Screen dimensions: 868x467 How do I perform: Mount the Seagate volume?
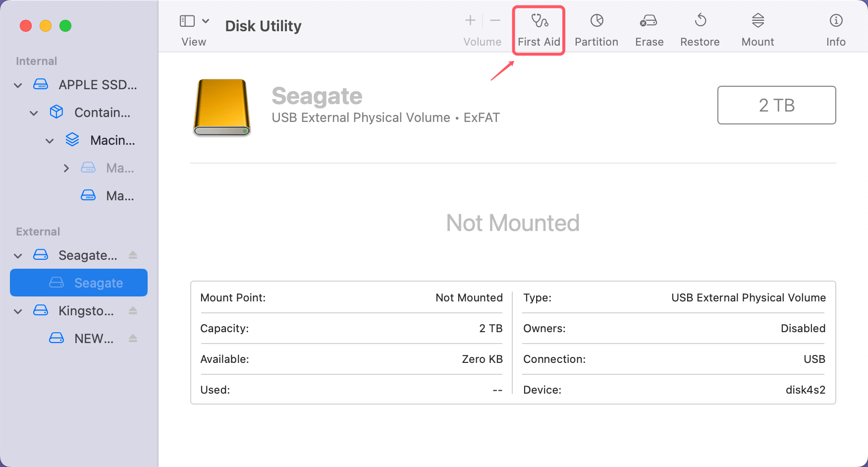click(757, 27)
